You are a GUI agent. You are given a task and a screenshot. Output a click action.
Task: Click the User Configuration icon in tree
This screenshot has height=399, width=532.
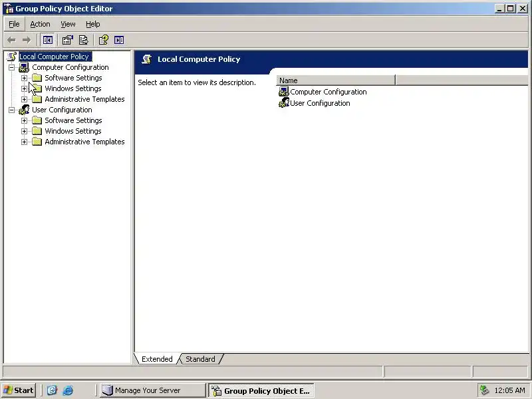[x=24, y=110]
